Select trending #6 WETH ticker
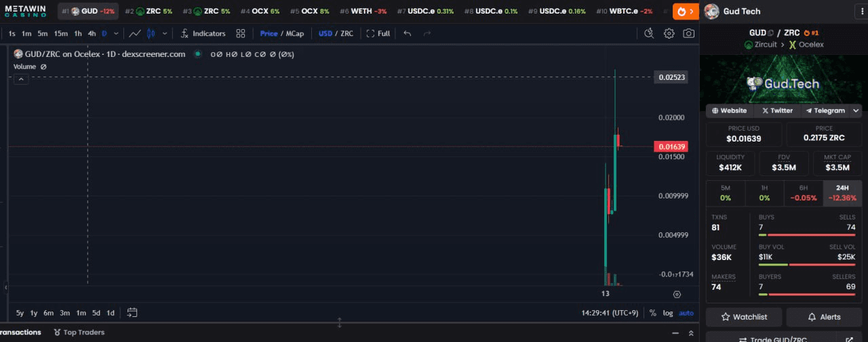The height and width of the screenshot is (342, 868). pyautogui.click(x=363, y=12)
